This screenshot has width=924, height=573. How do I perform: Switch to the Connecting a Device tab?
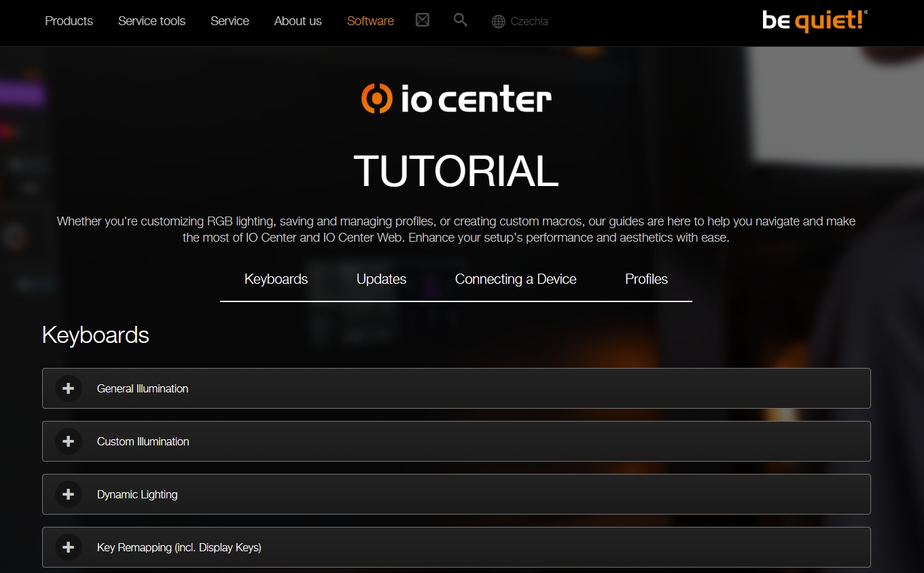point(516,279)
